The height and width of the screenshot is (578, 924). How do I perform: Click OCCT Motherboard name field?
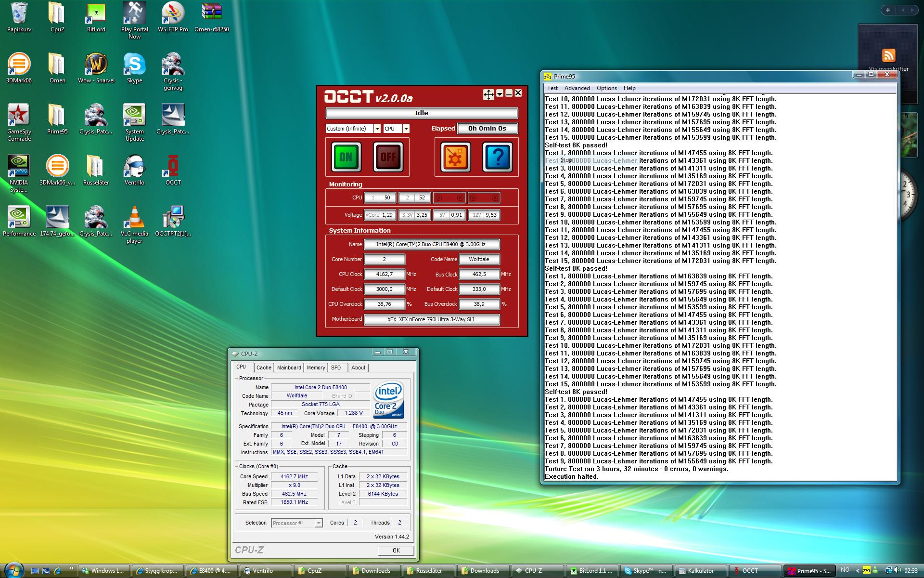(432, 319)
